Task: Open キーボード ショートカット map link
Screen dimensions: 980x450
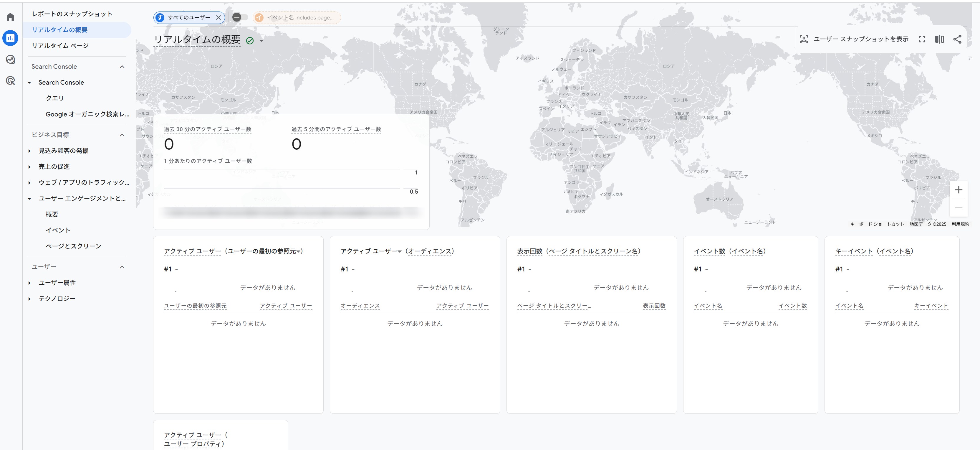Action: 877,224
